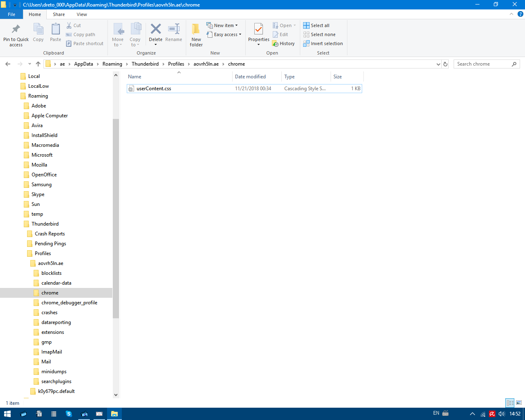The height and width of the screenshot is (420, 525).
Task: Open the File menu
Action: coord(11,14)
